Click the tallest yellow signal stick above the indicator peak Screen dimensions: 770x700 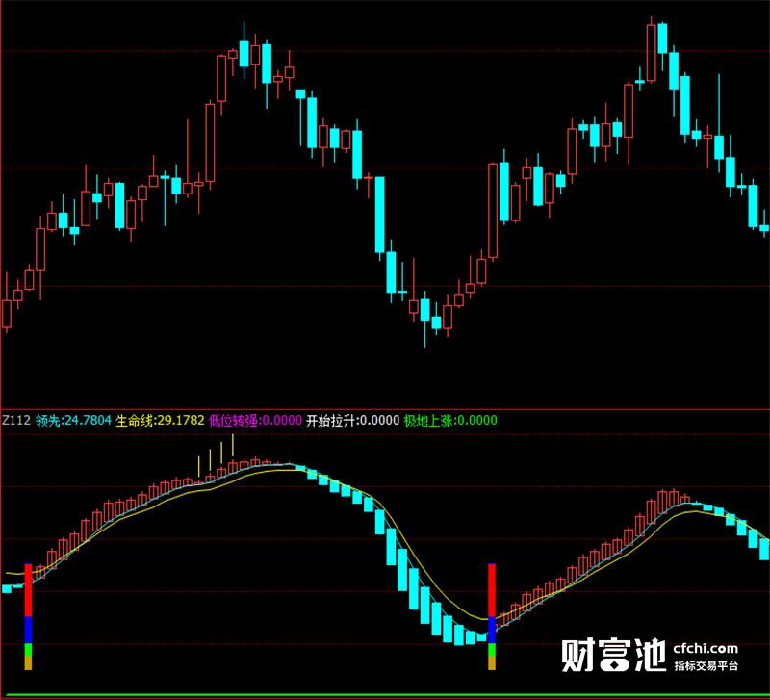coord(233,445)
